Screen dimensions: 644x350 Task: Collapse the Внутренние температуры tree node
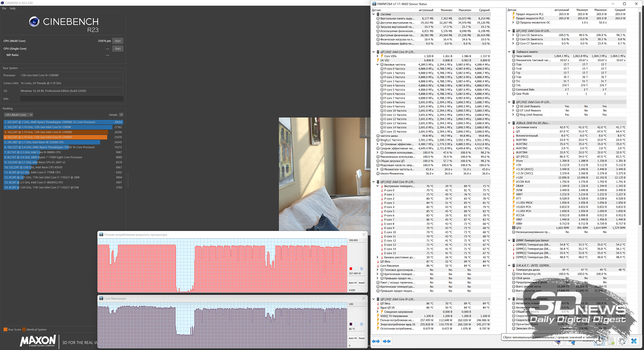click(378, 186)
